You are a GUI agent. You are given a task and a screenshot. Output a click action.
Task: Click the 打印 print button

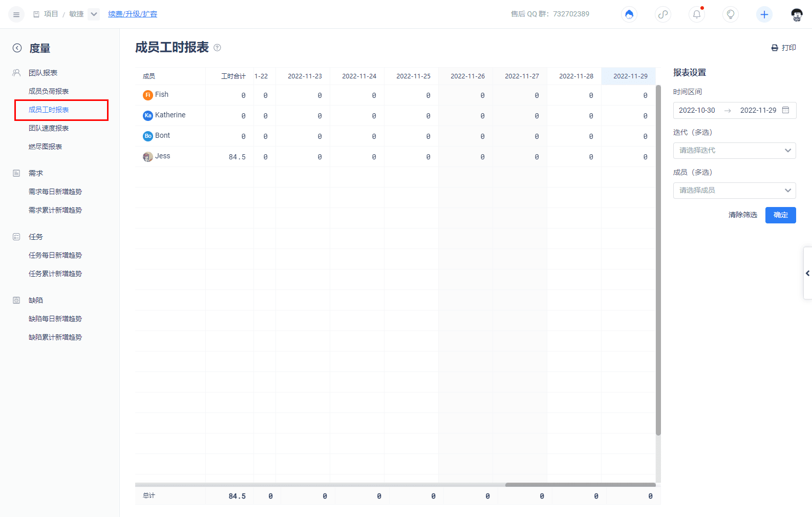[783, 48]
